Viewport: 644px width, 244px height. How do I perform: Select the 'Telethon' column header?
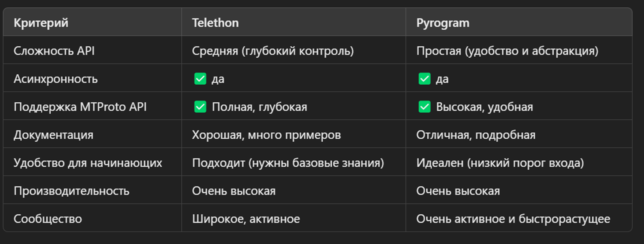(215, 23)
